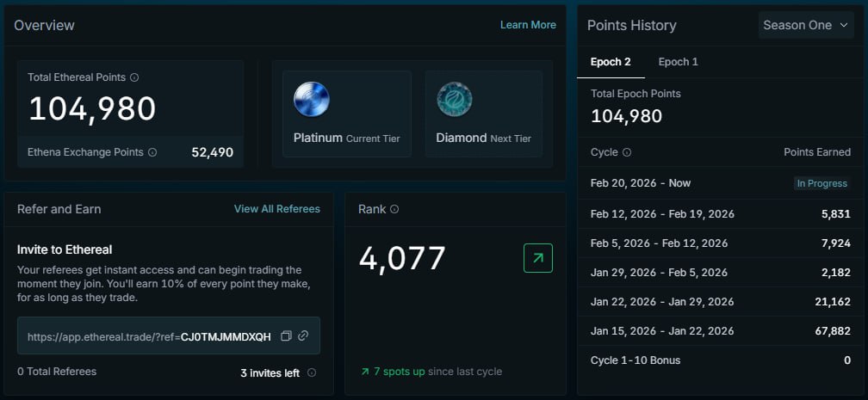Click the 0 Total Referees text
868x400 pixels.
pos(57,372)
